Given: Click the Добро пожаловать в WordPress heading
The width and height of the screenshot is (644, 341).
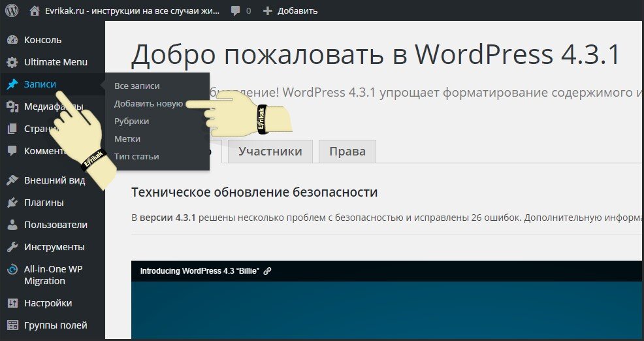Looking at the screenshot, I should pos(376,54).
